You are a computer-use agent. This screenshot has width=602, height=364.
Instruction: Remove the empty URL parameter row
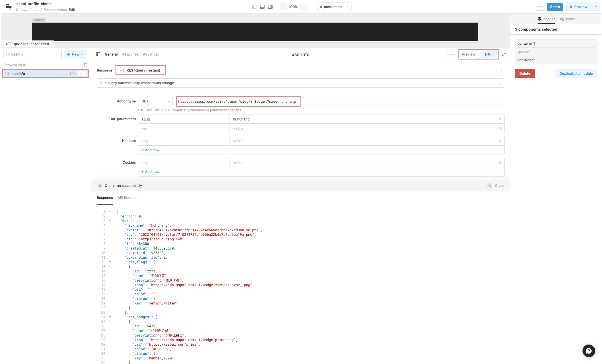pos(500,128)
